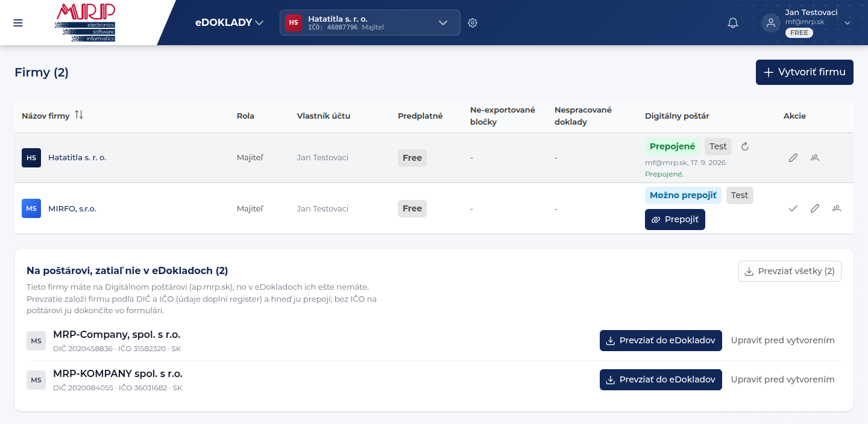Open the Hatatitla s. r. o. firm name
868x424 pixels.
[77, 158]
